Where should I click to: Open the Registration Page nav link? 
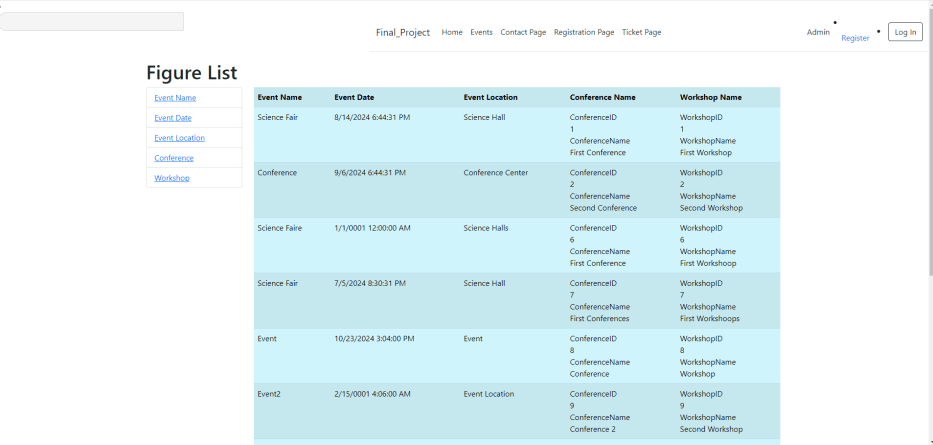[x=584, y=32]
